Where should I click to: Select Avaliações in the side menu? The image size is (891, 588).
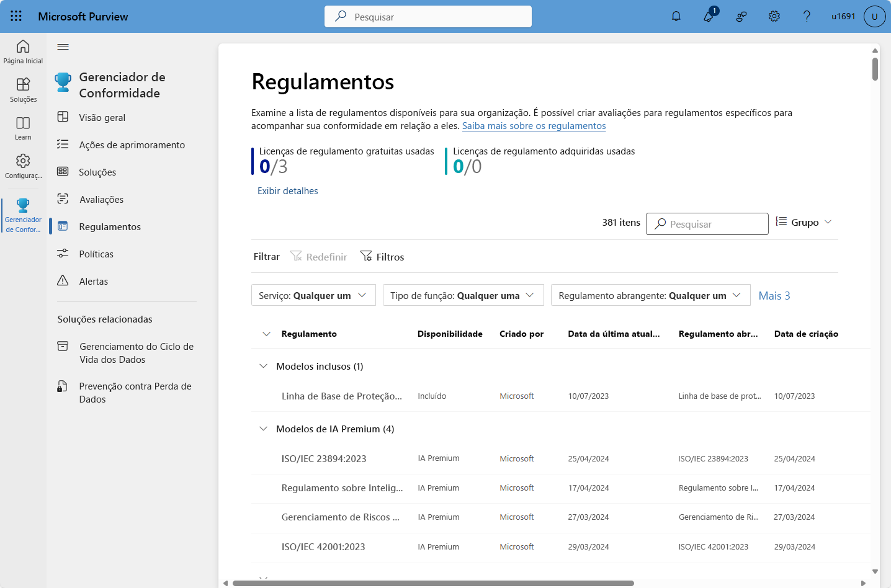pyautogui.click(x=101, y=200)
